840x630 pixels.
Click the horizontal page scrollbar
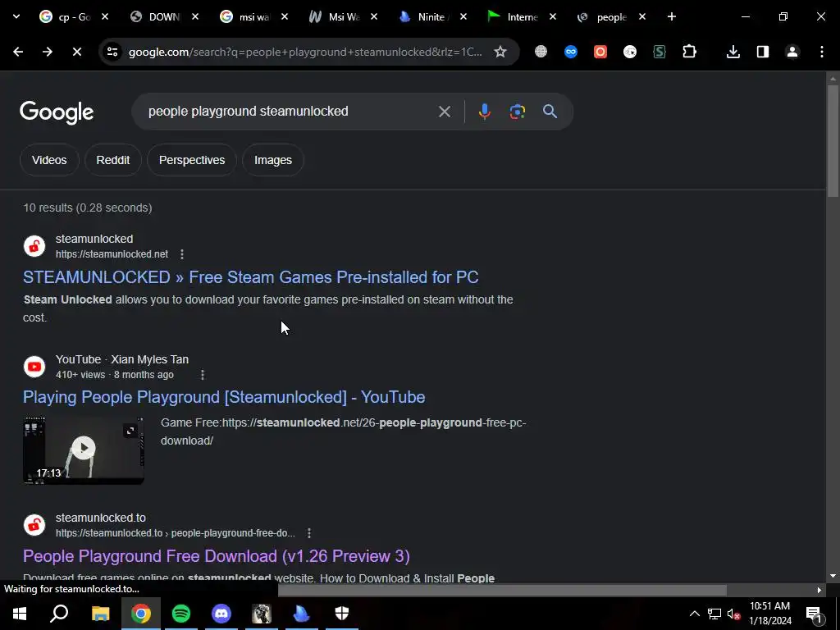[x=503, y=591]
